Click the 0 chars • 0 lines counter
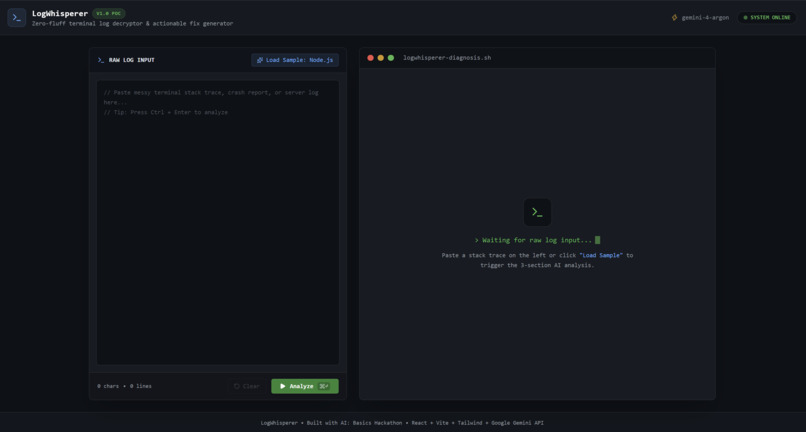 [124, 386]
